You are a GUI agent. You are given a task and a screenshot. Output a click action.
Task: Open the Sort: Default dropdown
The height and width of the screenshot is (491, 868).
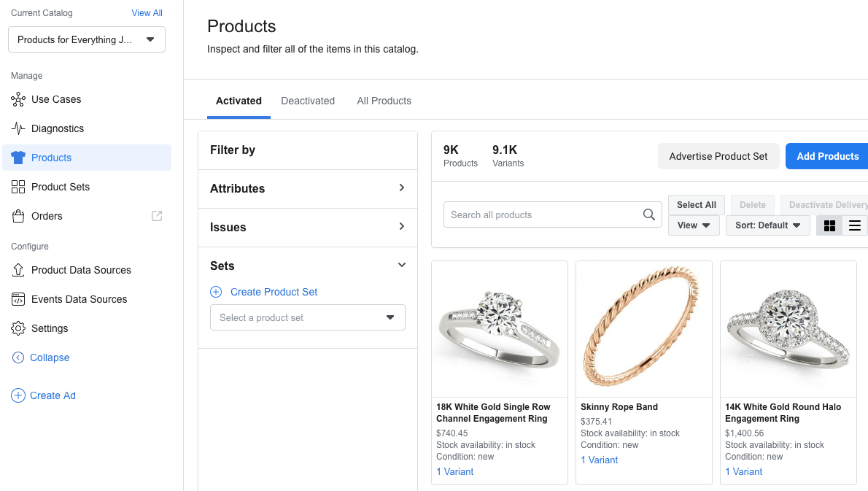tap(767, 225)
